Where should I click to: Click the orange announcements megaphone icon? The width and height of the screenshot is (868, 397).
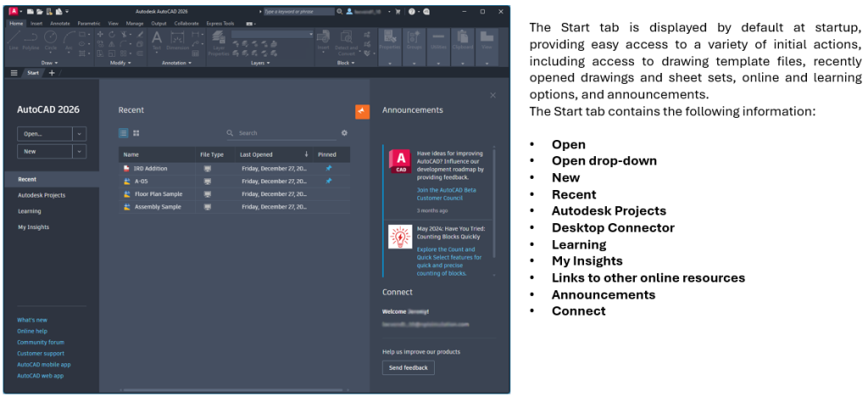pos(362,112)
